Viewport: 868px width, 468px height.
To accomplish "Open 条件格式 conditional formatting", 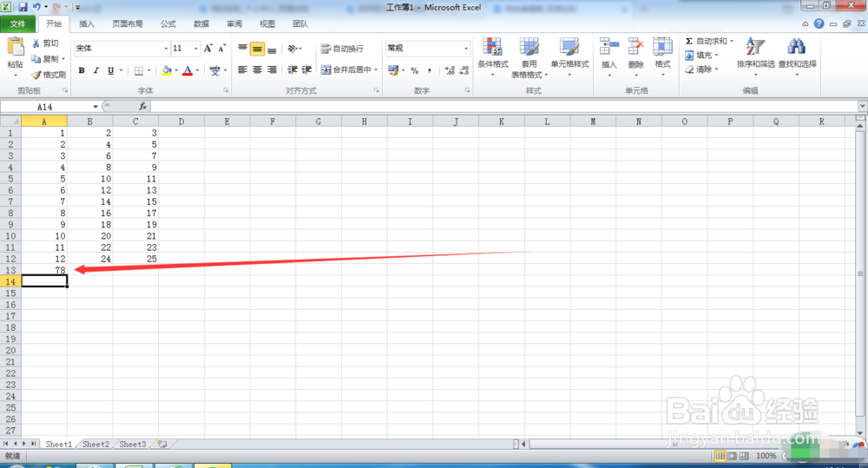I will point(493,57).
